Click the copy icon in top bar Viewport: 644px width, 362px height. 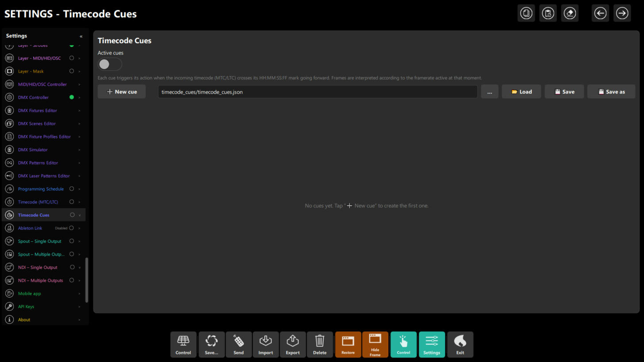click(526, 13)
